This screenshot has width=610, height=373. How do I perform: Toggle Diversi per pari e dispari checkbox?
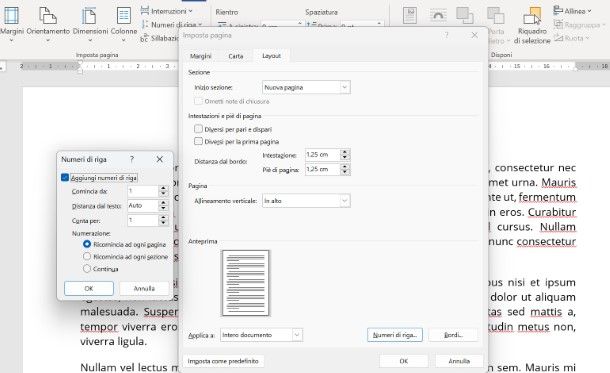pyautogui.click(x=198, y=129)
